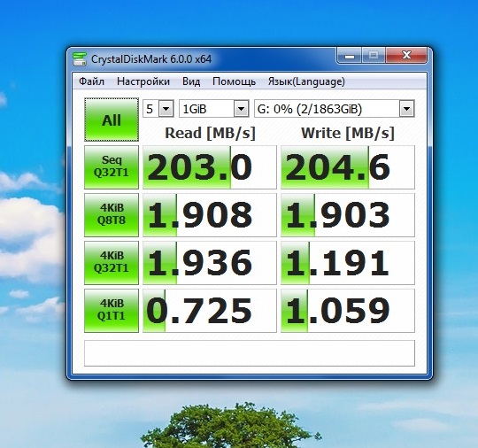Open the Помощь menu
This screenshot has height=448, width=478.
pos(234,81)
